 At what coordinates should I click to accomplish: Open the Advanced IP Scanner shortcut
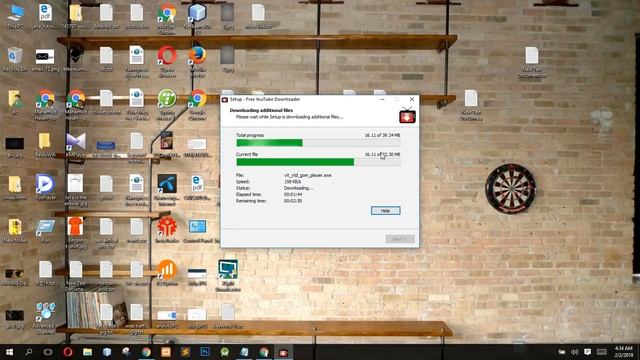click(x=45, y=318)
